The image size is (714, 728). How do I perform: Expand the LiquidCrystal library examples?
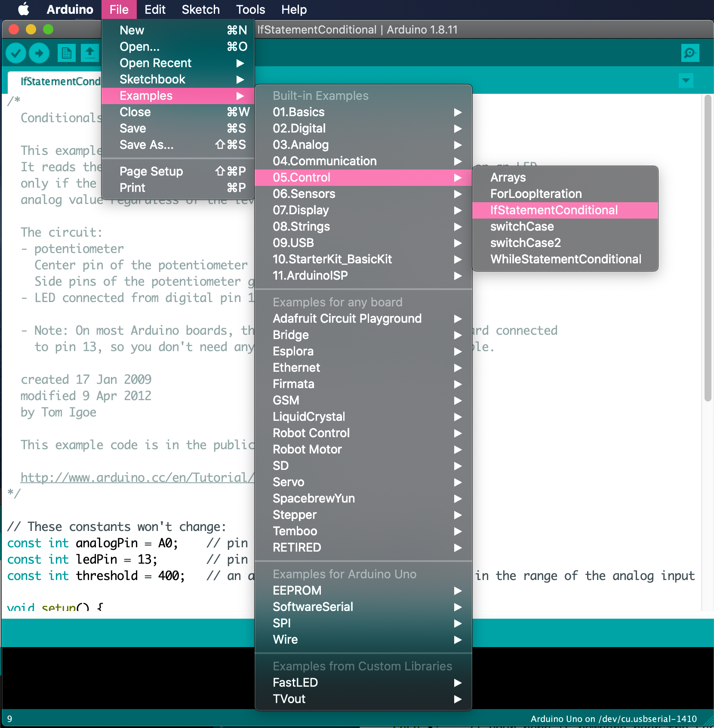tap(363, 416)
